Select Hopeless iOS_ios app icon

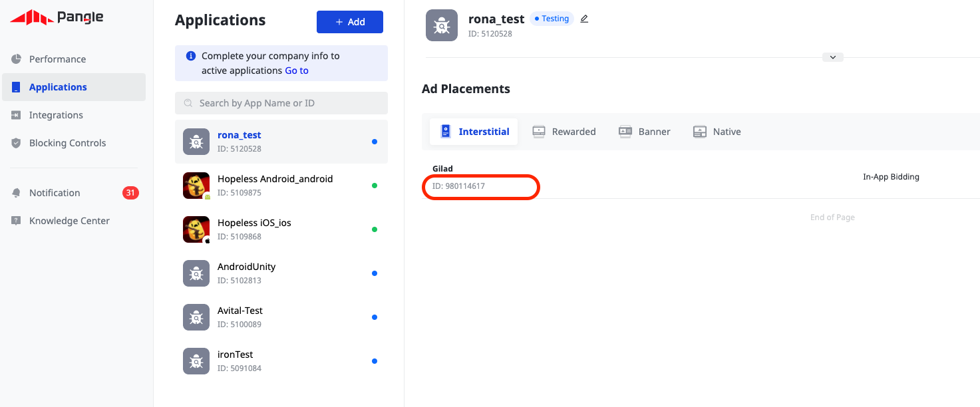click(x=196, y=229)
